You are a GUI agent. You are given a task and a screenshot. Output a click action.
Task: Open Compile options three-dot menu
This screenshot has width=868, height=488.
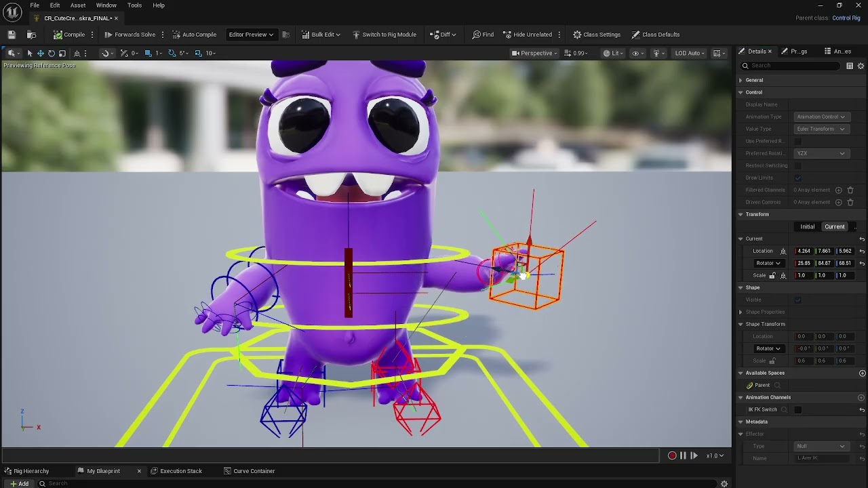92,35
